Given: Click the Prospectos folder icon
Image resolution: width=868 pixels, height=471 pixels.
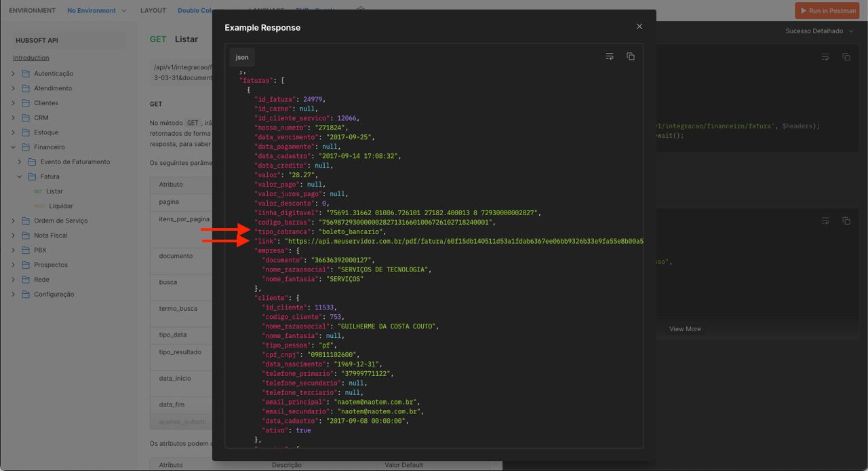Looking at the screenshot, I should [26, 265].
